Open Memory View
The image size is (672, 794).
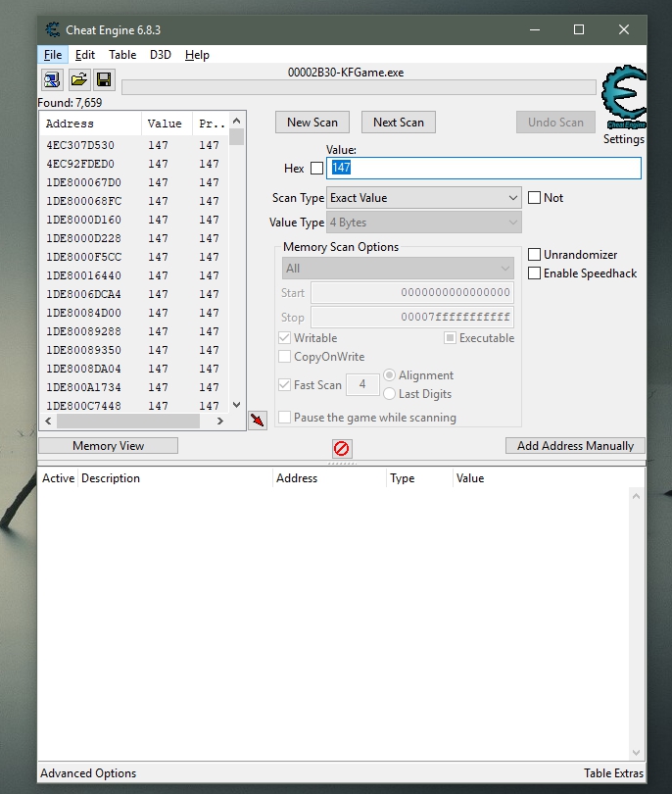click(109, 446)
